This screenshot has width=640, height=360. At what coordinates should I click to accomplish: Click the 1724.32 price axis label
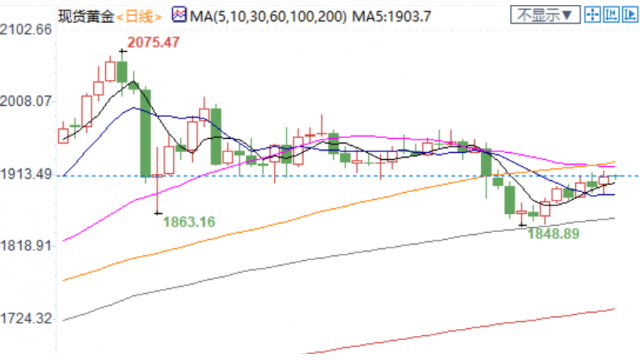(x=26, y=318)
